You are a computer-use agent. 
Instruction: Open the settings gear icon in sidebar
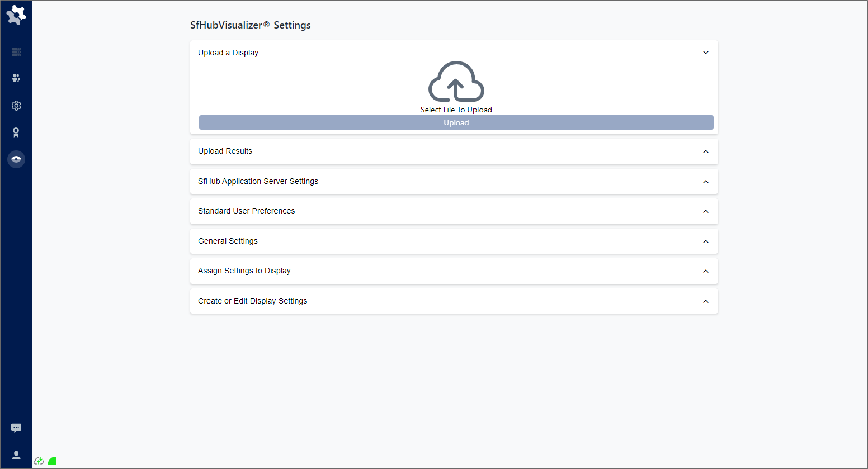16,106
